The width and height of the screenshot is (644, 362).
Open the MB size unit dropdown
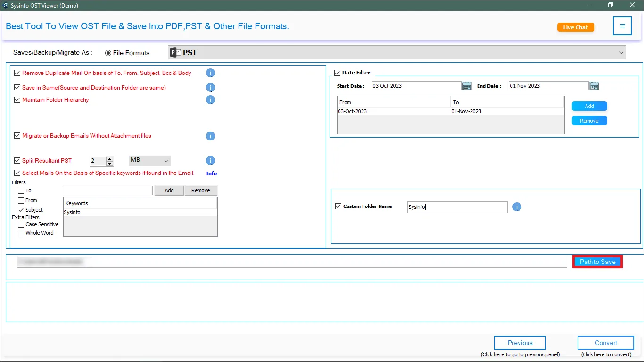click(x=150, y=161)
